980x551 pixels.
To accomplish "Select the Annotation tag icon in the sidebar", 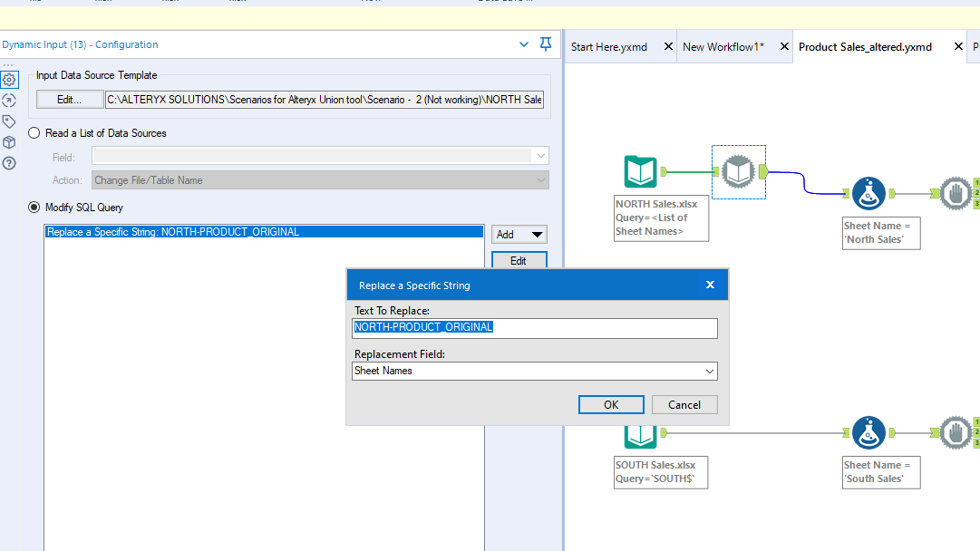I will [9, 121].
